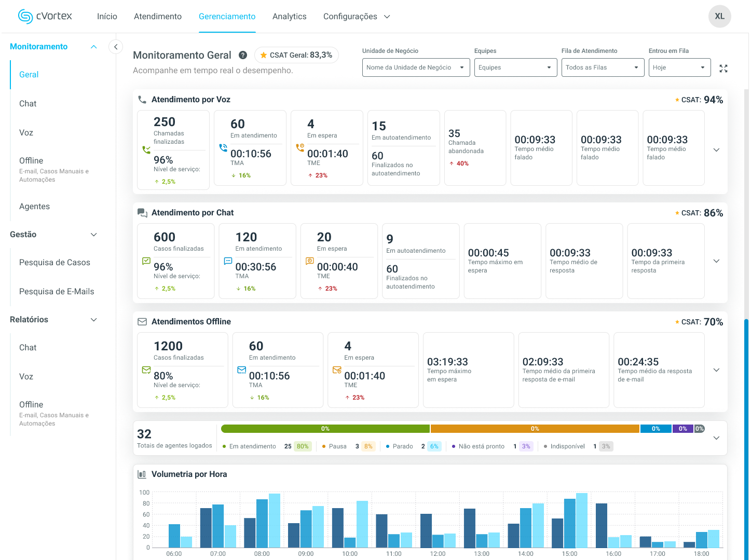751x560 pixels.
Task: Collapse the Monitoramento sidebar section
Action: (x=94, y=47)
